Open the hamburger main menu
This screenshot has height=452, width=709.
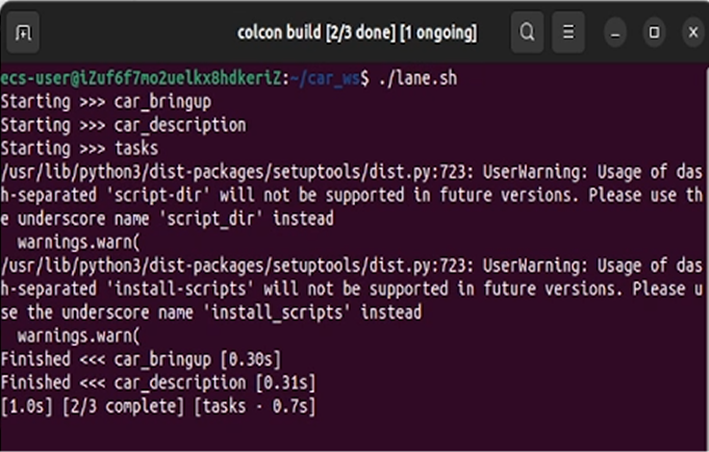click(568, 33)
